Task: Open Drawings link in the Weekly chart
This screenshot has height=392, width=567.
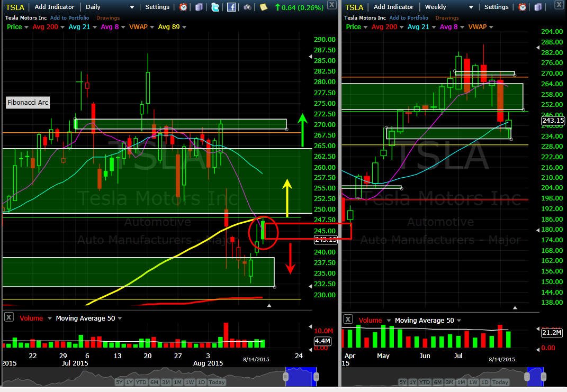Action: (447, 17)
